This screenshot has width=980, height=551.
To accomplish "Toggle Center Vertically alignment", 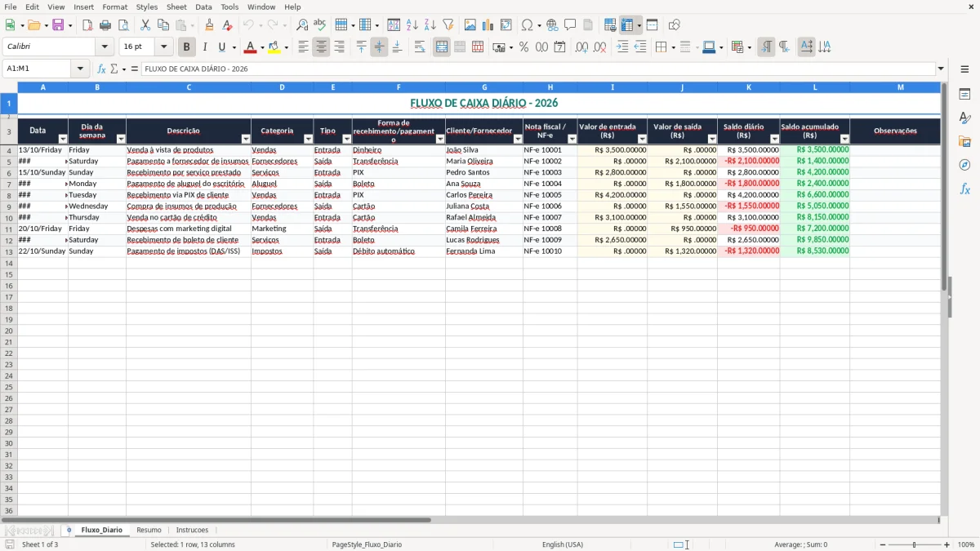I will tap(379, 47).
